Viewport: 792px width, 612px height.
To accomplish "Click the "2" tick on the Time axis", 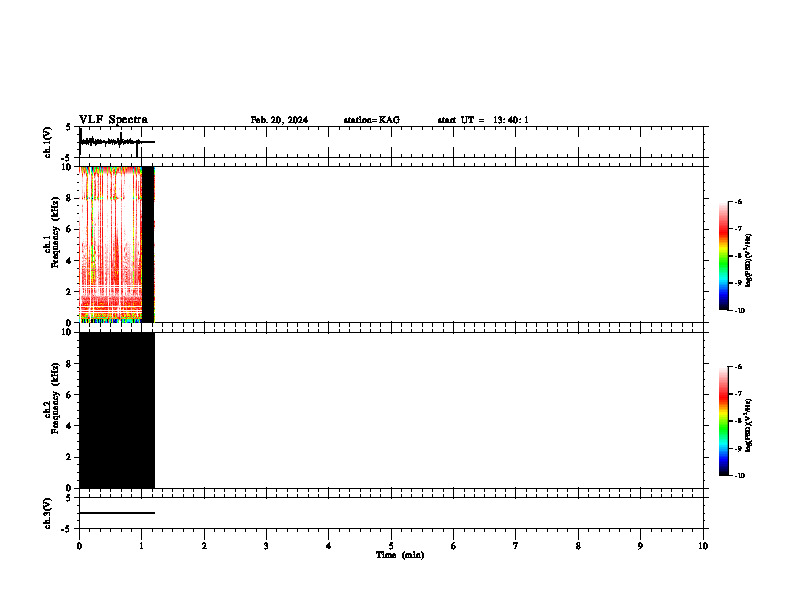I will tap(204, 546).
